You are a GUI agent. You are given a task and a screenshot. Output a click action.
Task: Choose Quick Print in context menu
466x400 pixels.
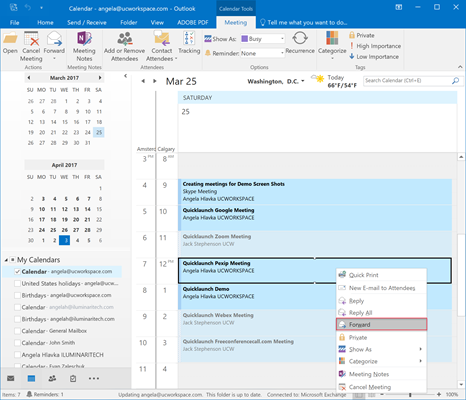click(382, 275)
